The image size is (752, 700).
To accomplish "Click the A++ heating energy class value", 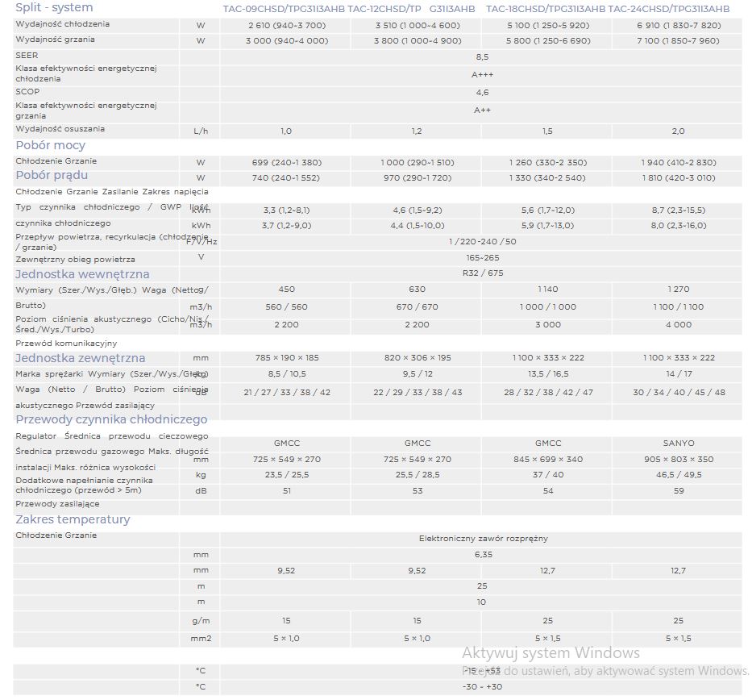I will tap(482, 110).
